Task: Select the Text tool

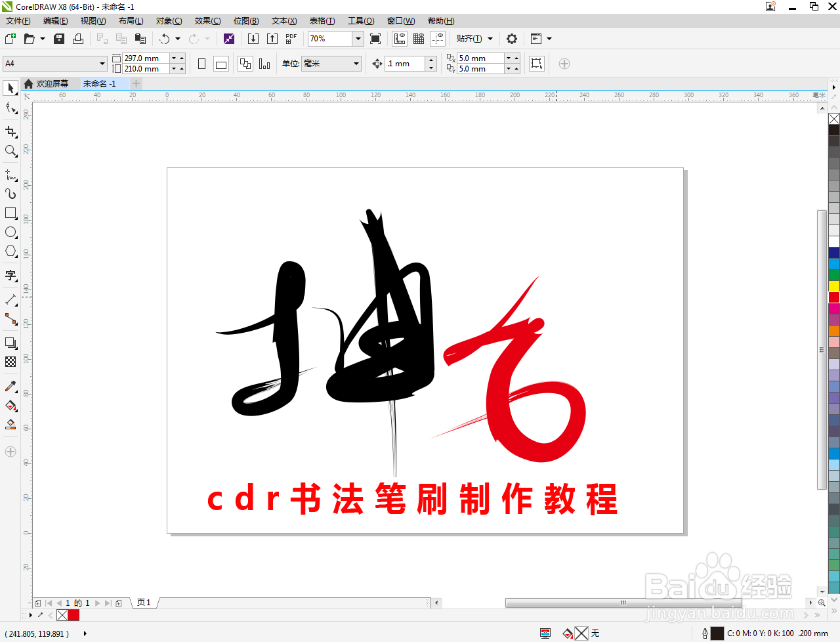Action: (10, 276)
